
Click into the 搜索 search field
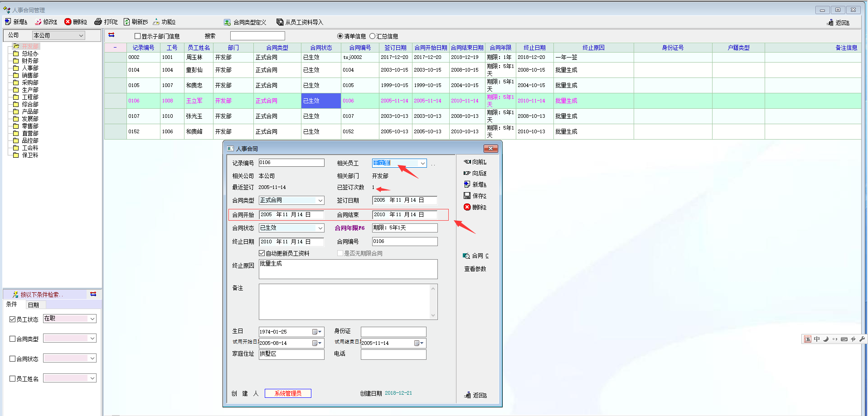[257, 36]
